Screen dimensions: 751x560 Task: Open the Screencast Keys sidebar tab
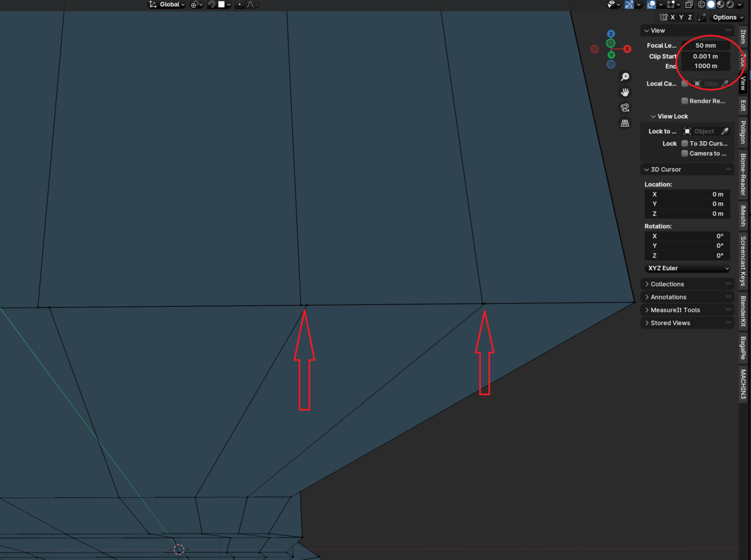[743, 260]
